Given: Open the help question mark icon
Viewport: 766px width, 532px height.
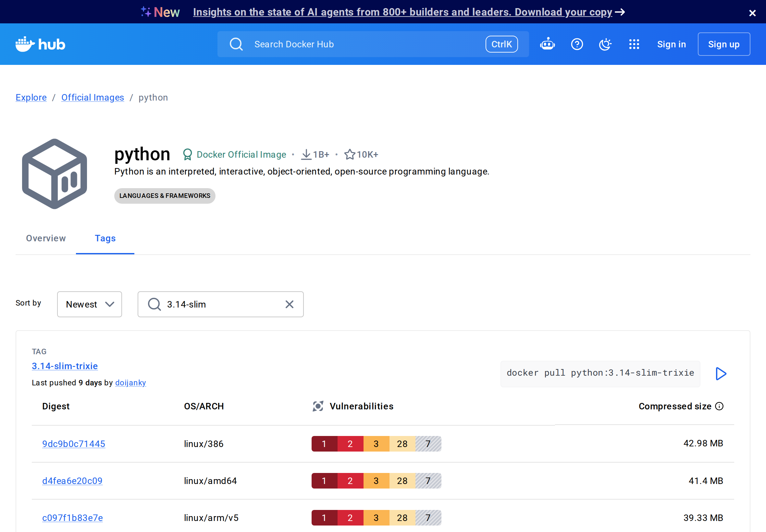Looking at the screenshot, I should click(576, 44).
